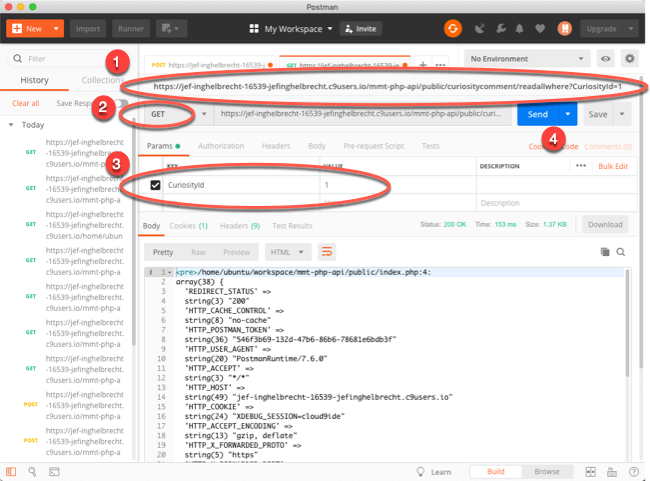
Task: Open the Save button dropdown arrow
Action: click(x=622, y=114)
